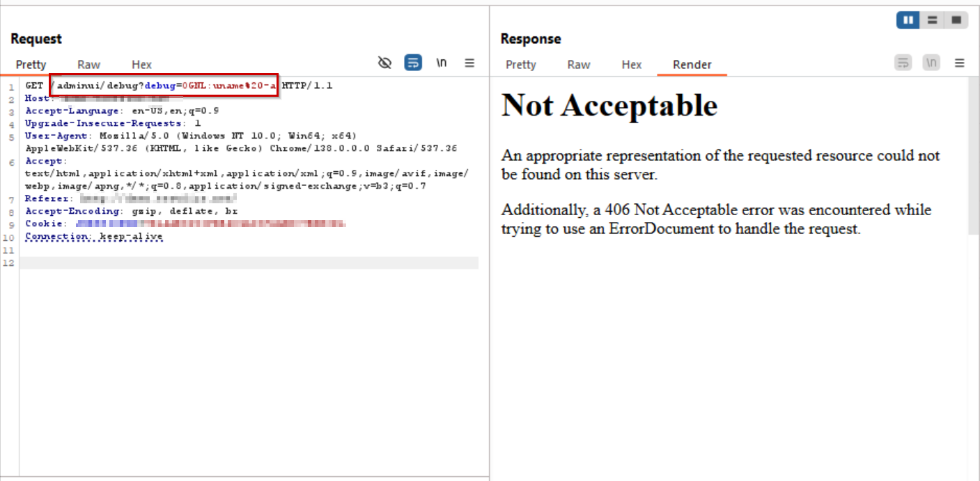This screenshot has width=980, height=481.
Task: Switch to the Response Hex tab
Action: [632, 64]
